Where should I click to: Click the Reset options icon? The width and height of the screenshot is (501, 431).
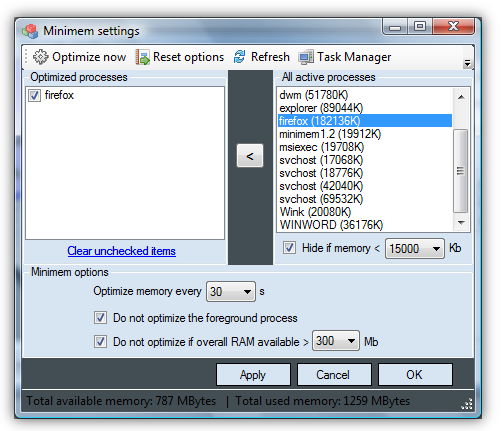point(143,57)
